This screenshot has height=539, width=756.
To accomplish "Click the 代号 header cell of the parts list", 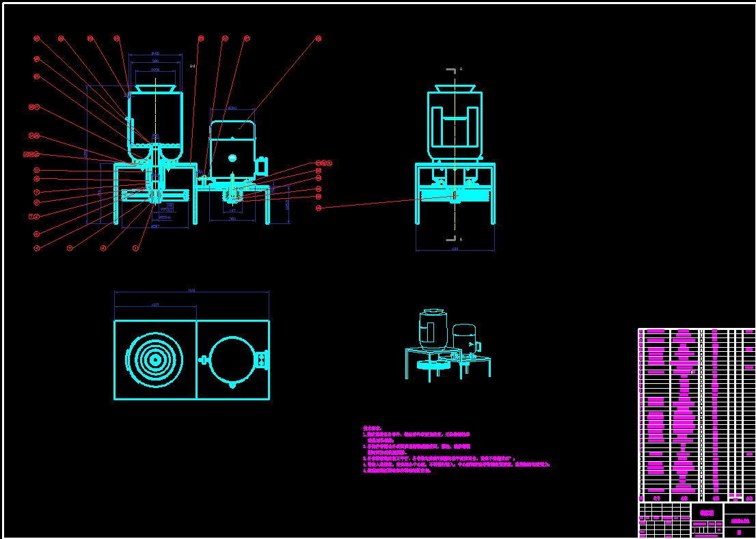I will pos(656,498).
